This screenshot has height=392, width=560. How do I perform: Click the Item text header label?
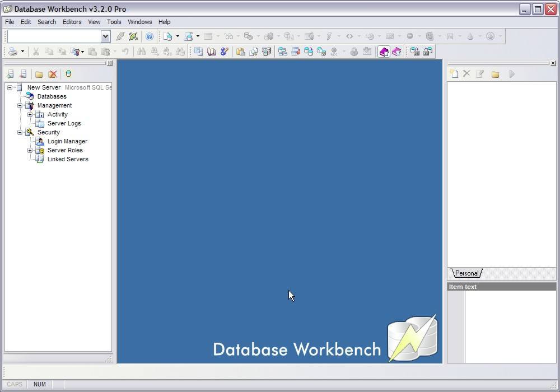pyautogui.click(x=463, y=287)
